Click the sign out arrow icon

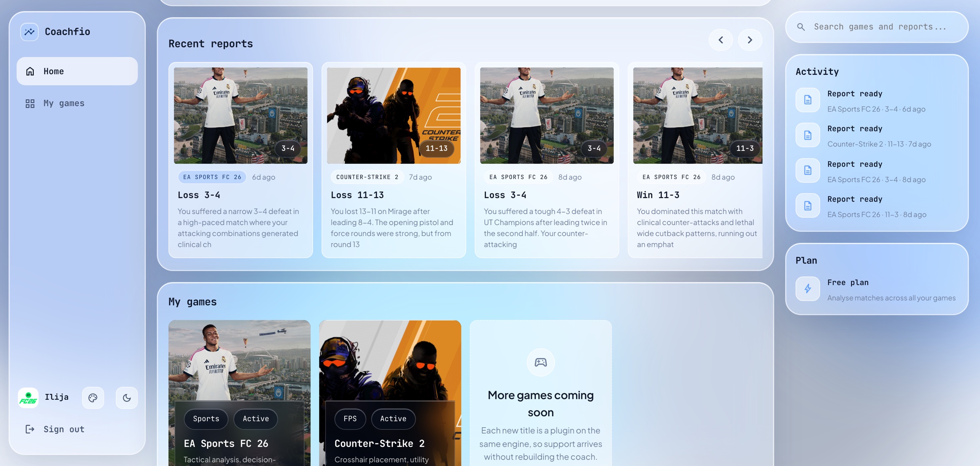(30, 429)
